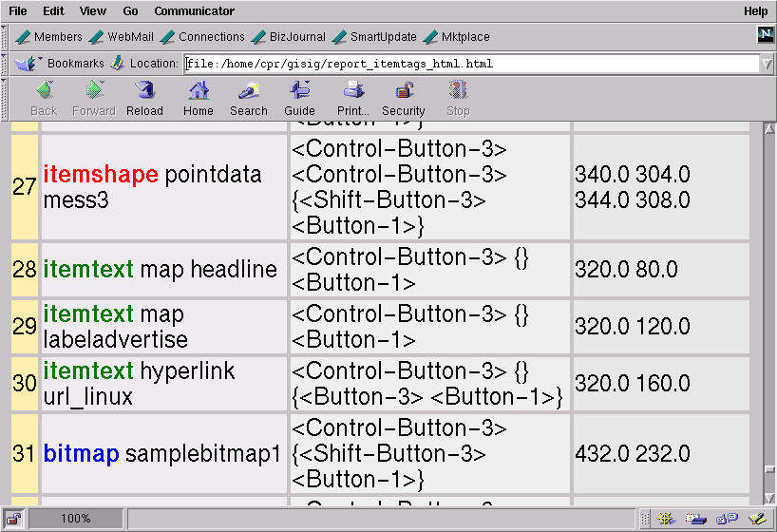777x532 pixels.
Task: Open Navigator from component bar icon
Action: point(666,519)
